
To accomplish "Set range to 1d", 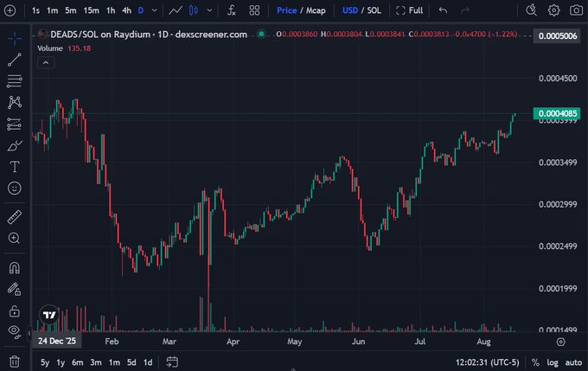I will click(148, 362).
